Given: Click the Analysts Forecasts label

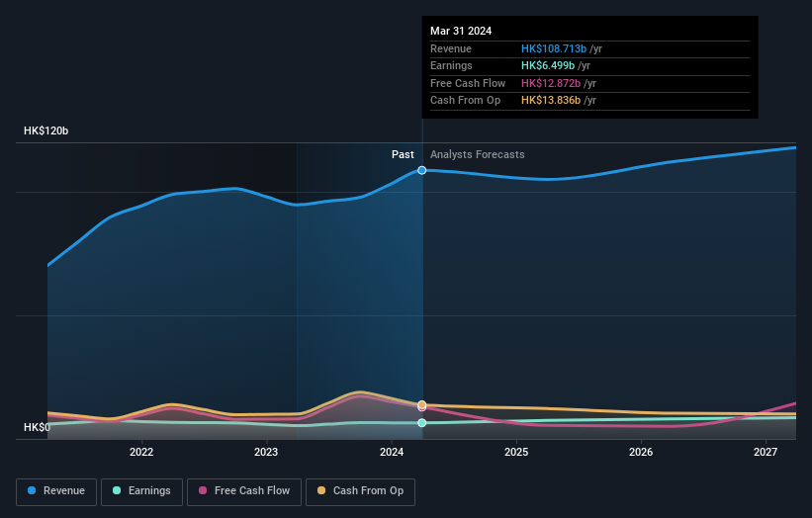Looking at the screenshot, I should (478, 154).
